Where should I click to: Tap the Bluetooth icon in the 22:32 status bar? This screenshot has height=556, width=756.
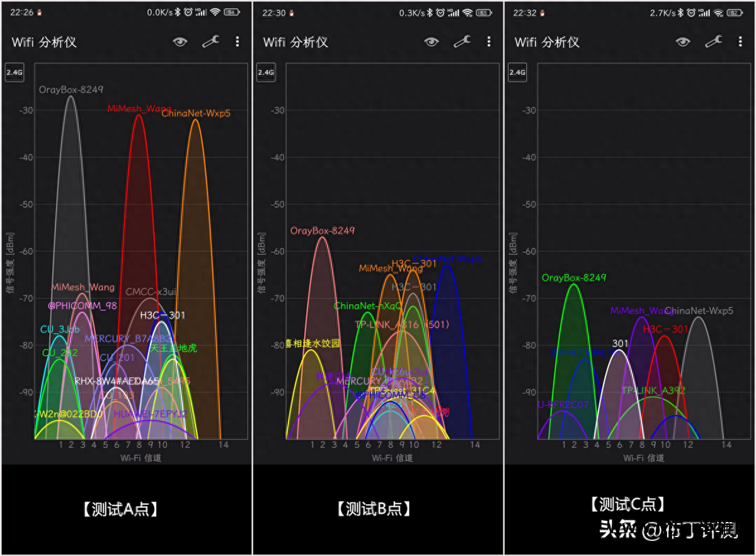tap(680, 13)
